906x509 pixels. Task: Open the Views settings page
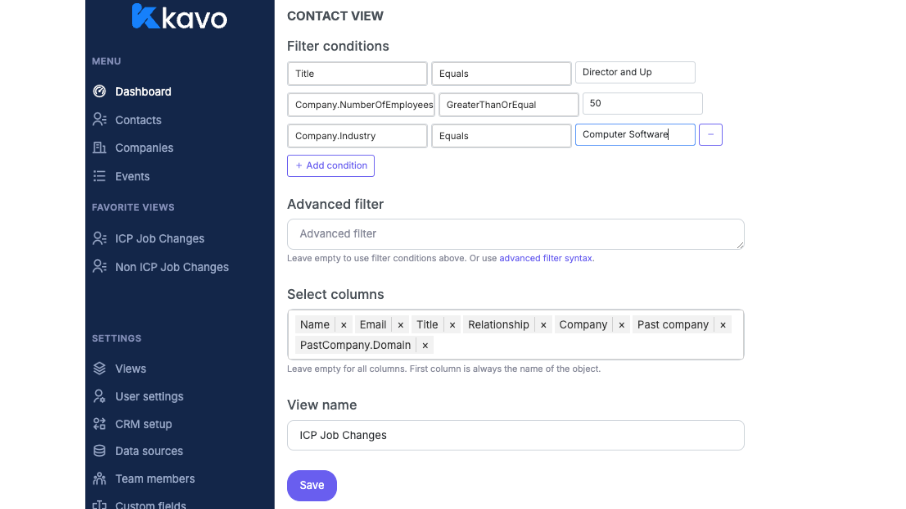[130, 369]
